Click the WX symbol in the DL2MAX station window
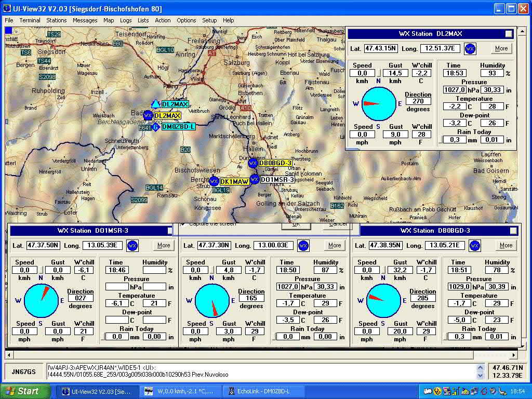 pos(470,49)
